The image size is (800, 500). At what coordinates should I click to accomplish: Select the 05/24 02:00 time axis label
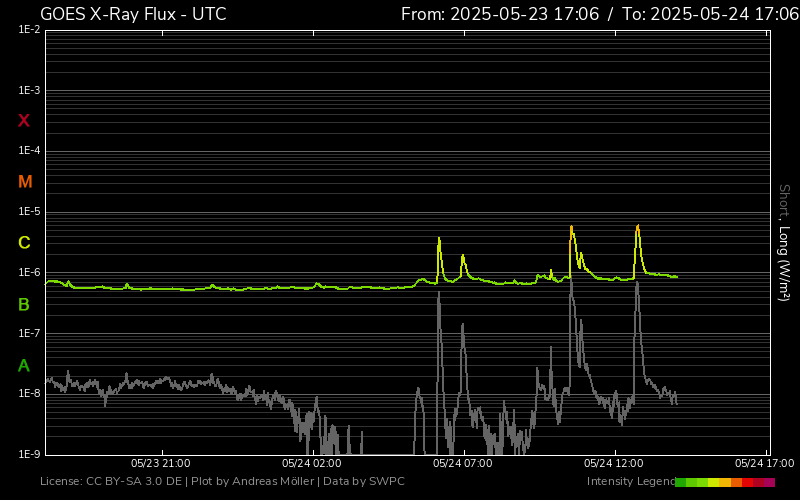pos(311,463)
